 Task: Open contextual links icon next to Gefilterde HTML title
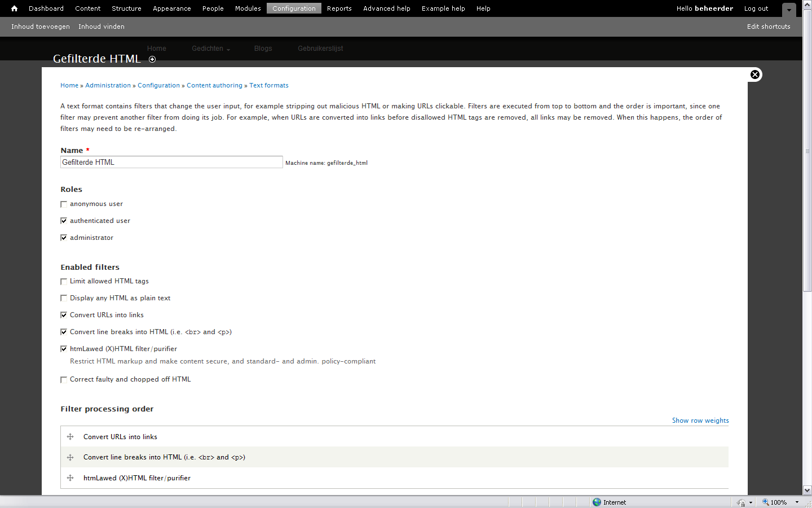coord(152,59)
